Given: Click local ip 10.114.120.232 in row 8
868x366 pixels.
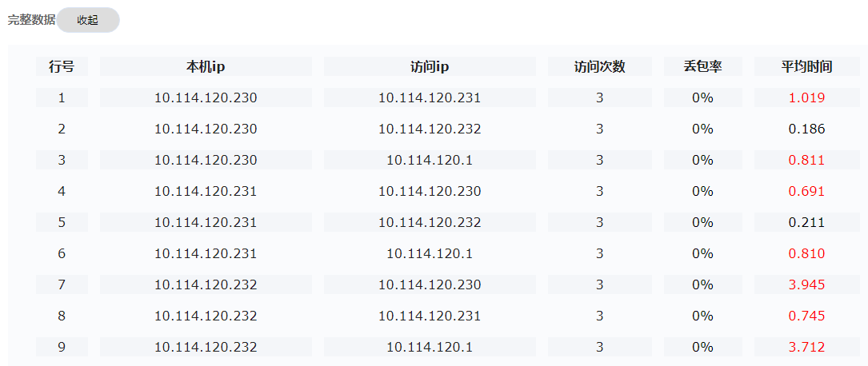Looking at the screenshot, I should click(x=206, y=316).
